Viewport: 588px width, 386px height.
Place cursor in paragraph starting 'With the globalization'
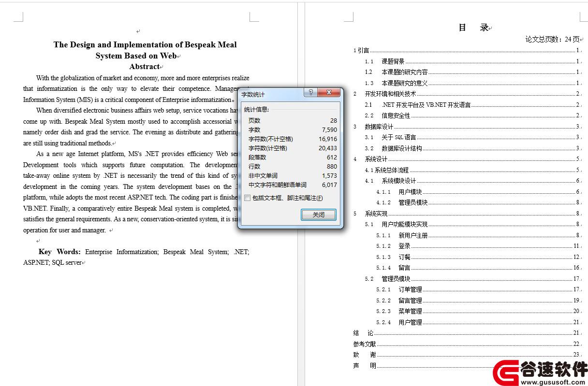pos(136,89)
